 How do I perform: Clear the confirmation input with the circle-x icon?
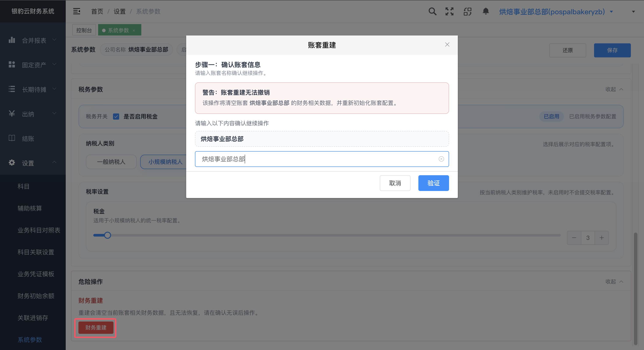coord(441,159)
